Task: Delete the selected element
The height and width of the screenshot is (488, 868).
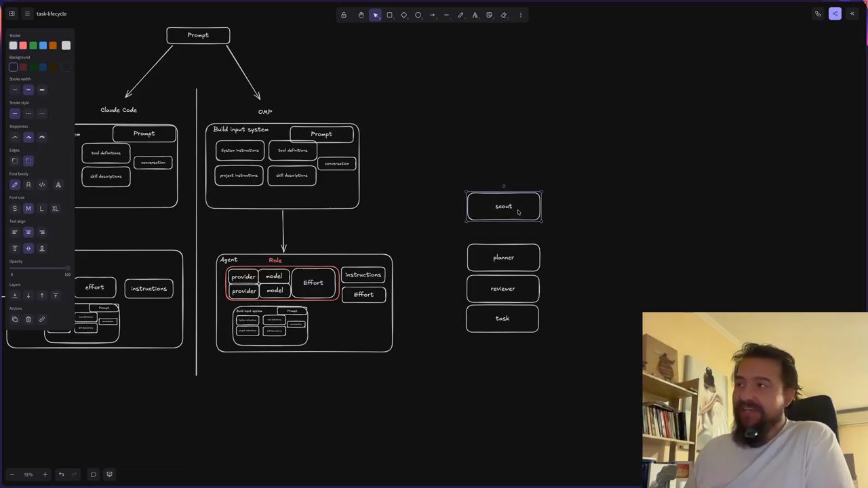Action: tap(28, 319)
